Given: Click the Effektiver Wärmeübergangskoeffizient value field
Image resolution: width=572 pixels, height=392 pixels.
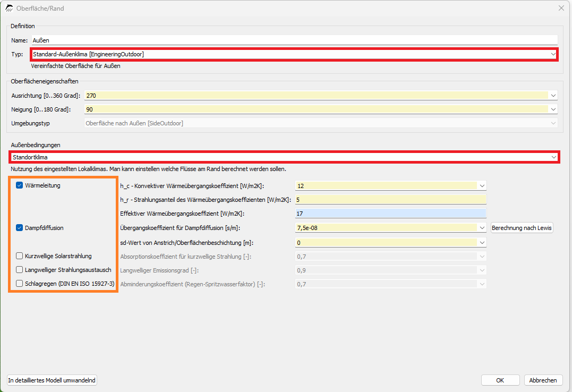Looking at the screenshot, I should click(x=391, y=214).
